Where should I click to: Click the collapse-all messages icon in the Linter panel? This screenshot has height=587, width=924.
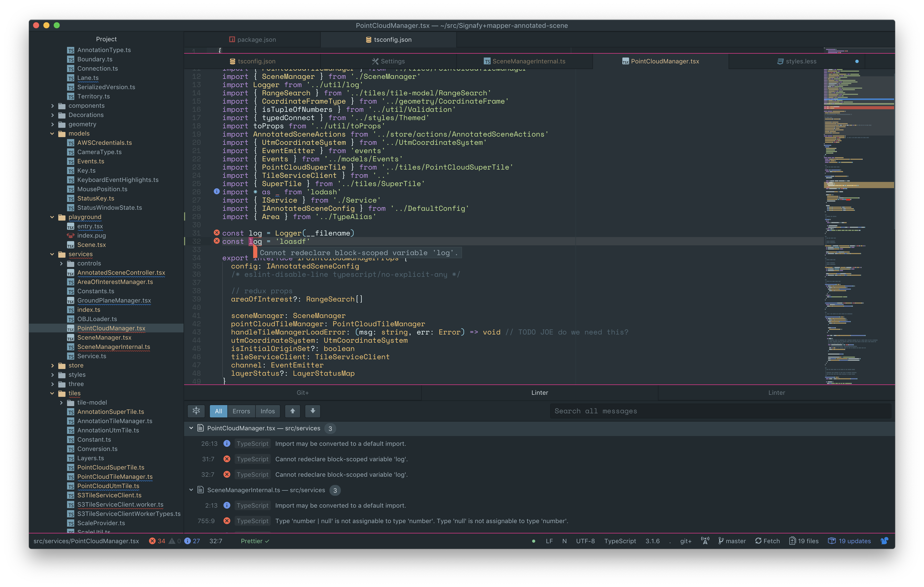(x=196, y=411)
